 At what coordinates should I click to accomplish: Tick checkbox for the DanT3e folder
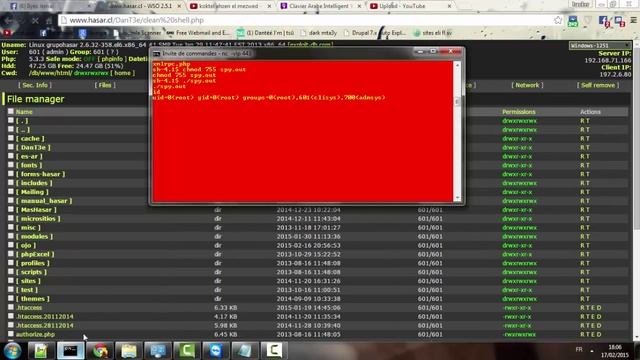(11, 147)
